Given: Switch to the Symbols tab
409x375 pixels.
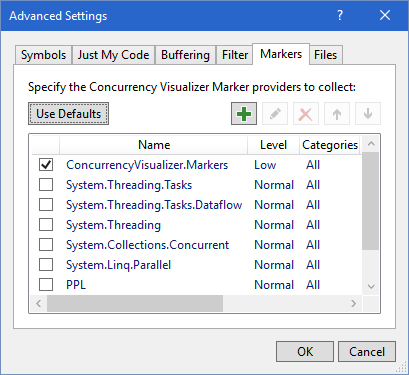Looking at the screenshot, I should pyautogui.click(x=43, y=55).
